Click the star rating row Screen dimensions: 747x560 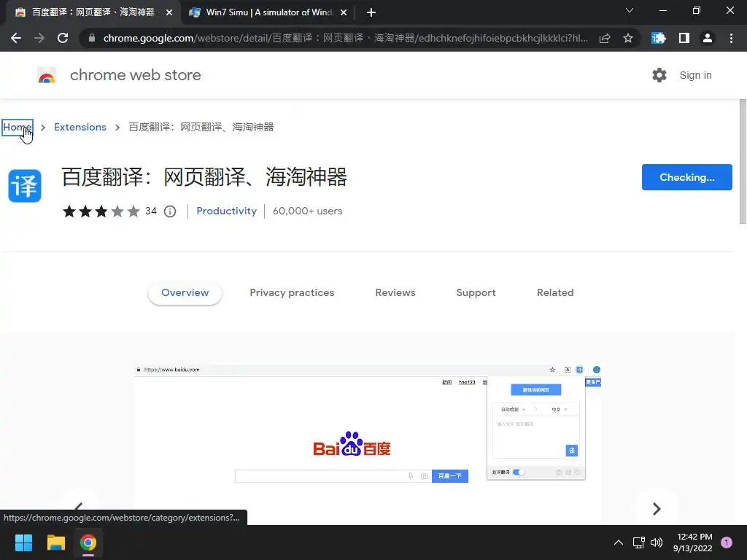(101, 211)
